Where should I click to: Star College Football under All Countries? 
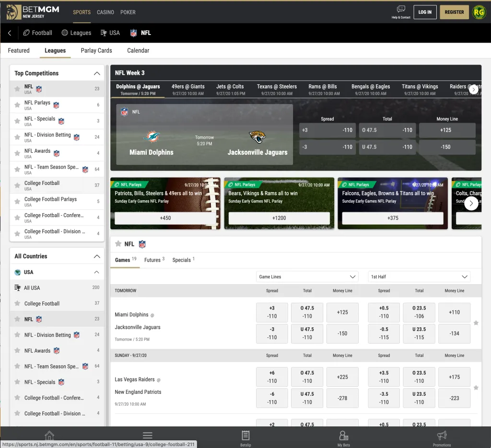pos(17,303)
